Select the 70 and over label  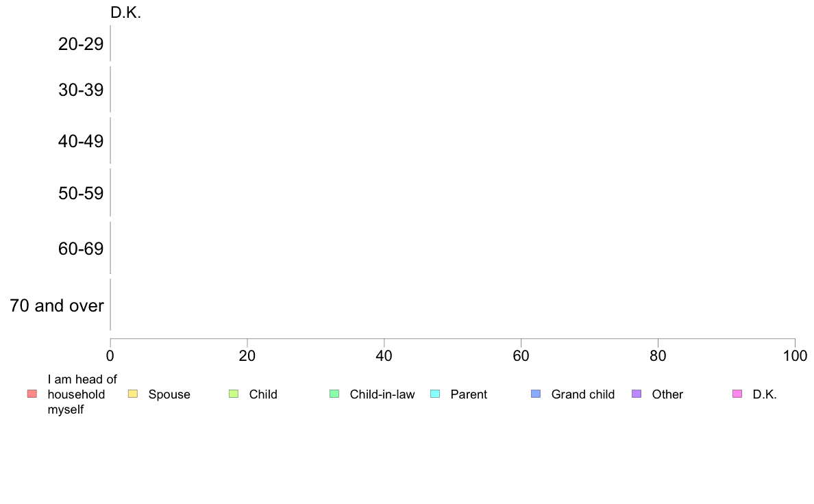click(57, 305)
